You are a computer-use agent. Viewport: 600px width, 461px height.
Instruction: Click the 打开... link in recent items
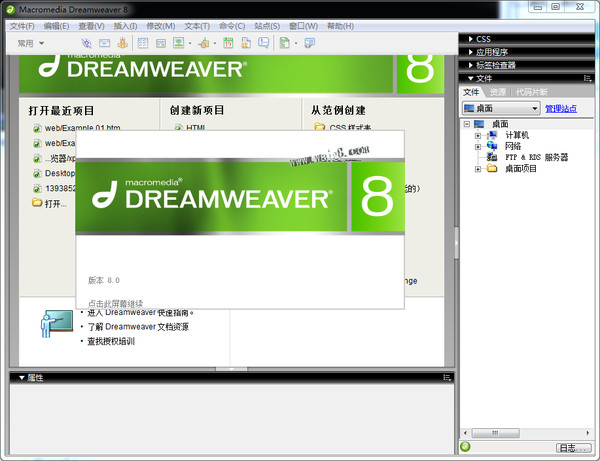(55, 204)
